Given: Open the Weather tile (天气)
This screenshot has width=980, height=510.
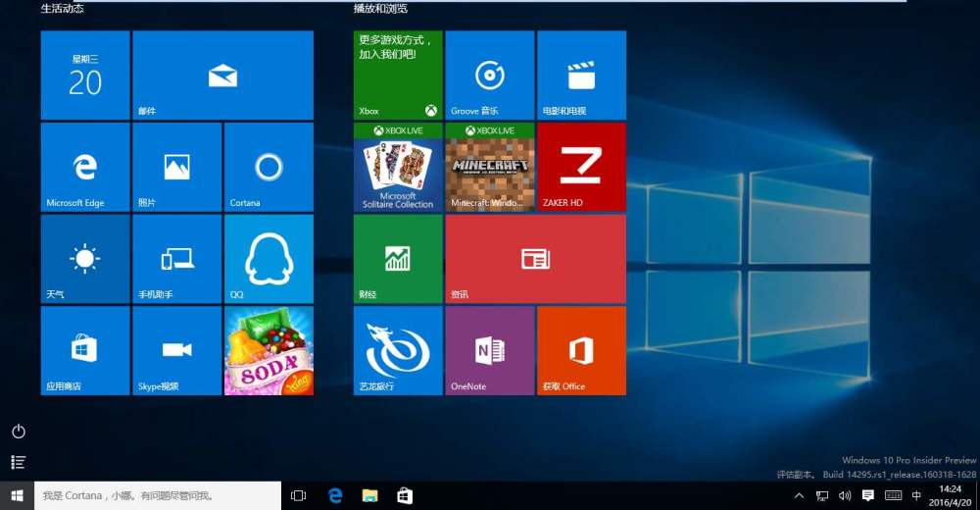Looking at the screenshot, I should [85, 259].
